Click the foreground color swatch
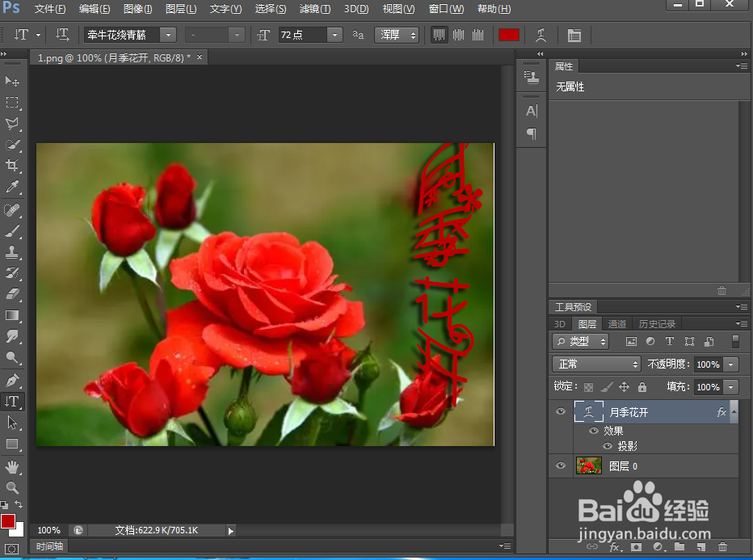Screen dimensions: 753x560 coord(8,521)
